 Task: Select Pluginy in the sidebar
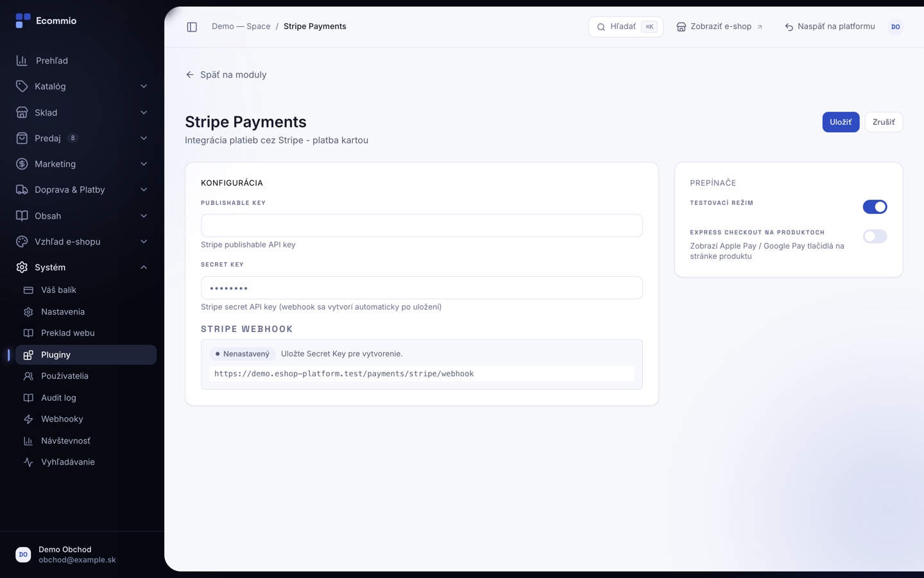click(86, 355)
